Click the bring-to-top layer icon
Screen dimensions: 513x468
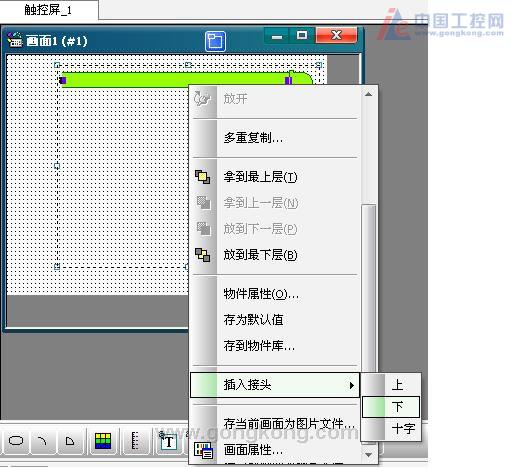click(202, 177)
